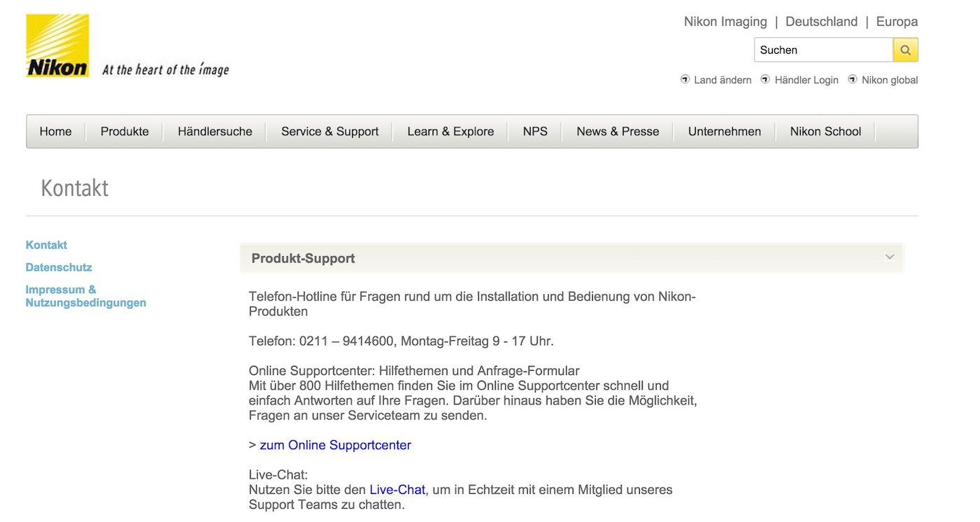Open the Live-Chat link
This screenshot has height=522, width=980.
click(397, 490)
